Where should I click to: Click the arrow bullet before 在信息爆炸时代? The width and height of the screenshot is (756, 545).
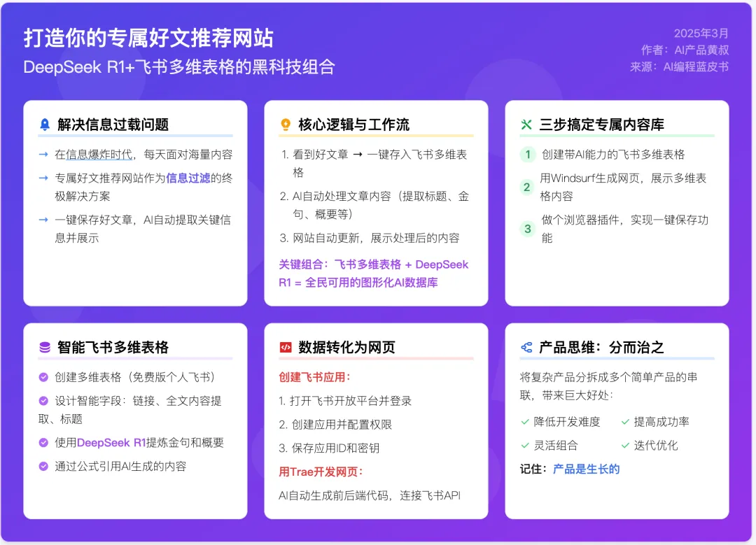43,155
